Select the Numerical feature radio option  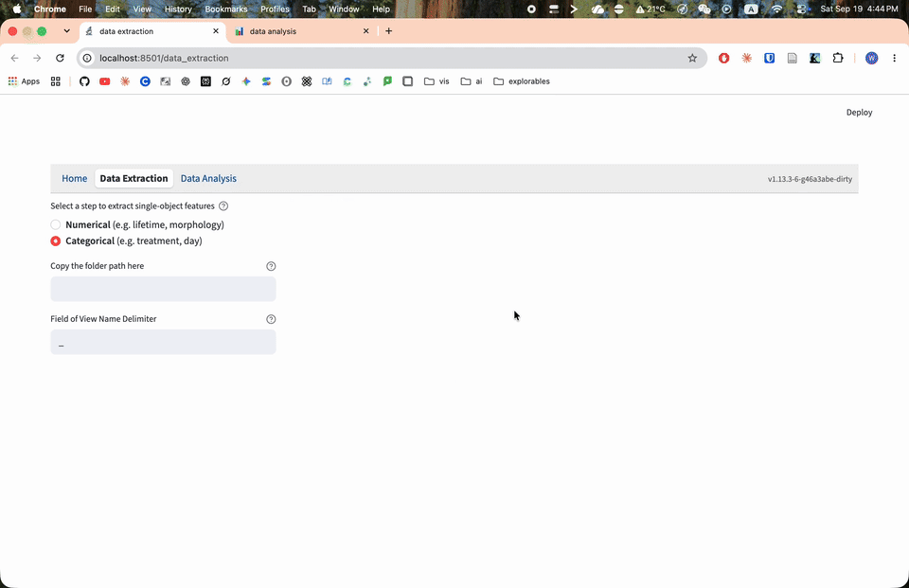(56, 224)
